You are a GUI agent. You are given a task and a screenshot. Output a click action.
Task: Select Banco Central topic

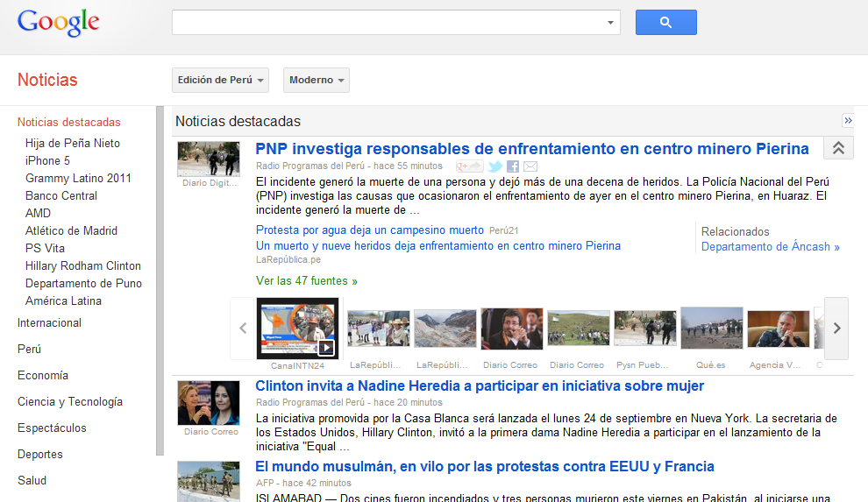pyautogui.click(x=60, y=195)
